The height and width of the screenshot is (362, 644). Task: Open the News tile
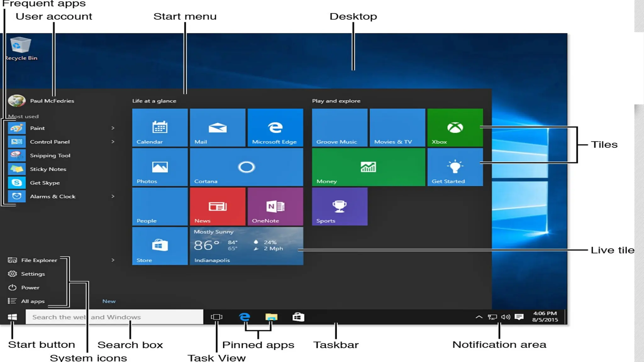218,206
